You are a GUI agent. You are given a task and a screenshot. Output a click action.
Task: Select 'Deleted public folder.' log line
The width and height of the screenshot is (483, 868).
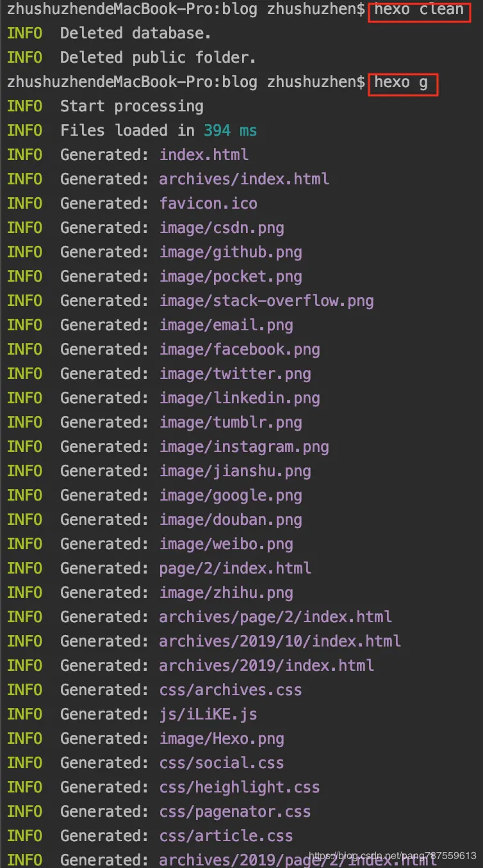158,58
